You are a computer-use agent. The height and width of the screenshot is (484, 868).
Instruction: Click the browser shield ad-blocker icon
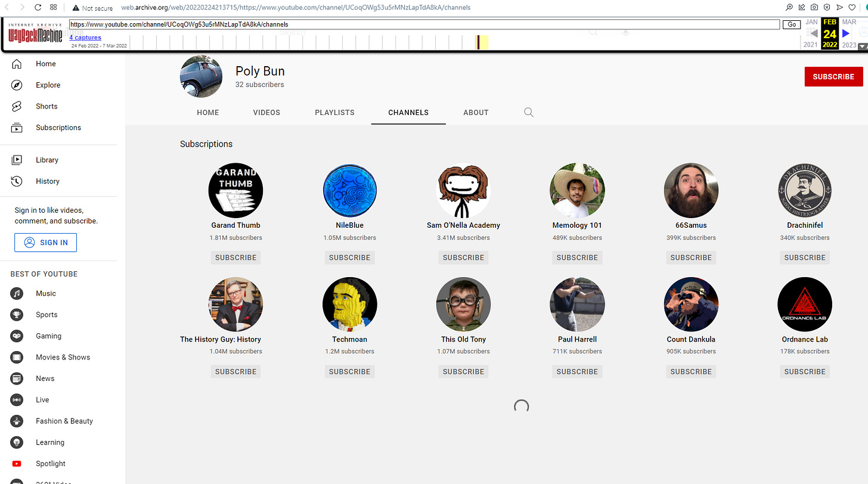coord(827,8)
